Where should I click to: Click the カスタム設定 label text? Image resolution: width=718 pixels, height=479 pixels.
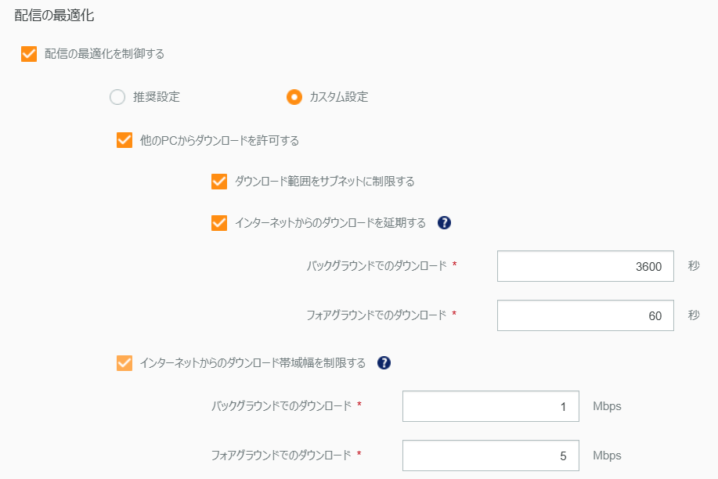click(338, 97)
